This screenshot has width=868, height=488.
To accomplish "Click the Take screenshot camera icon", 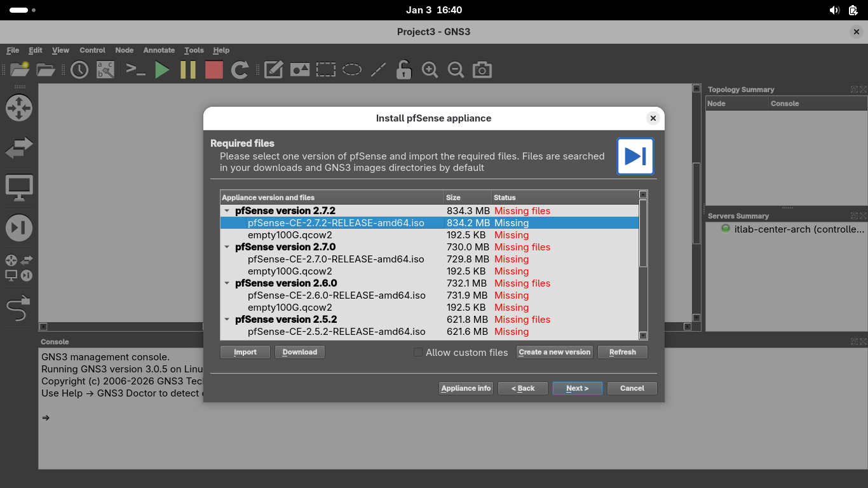I will (482, 70).
